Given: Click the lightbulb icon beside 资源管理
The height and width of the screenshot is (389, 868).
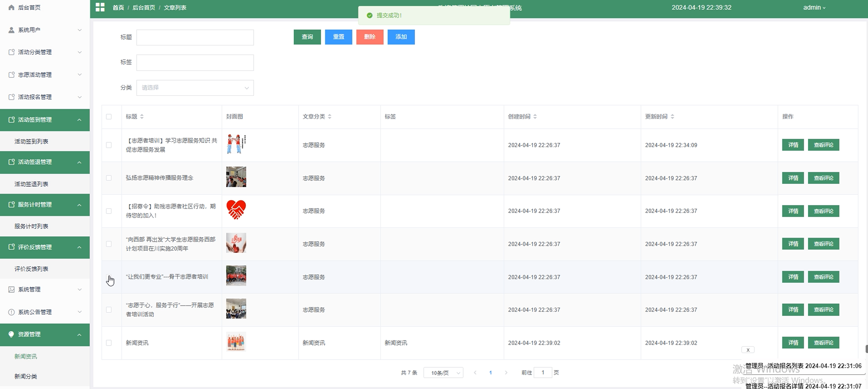Looking at the screenshot, I should coord(11,334).
